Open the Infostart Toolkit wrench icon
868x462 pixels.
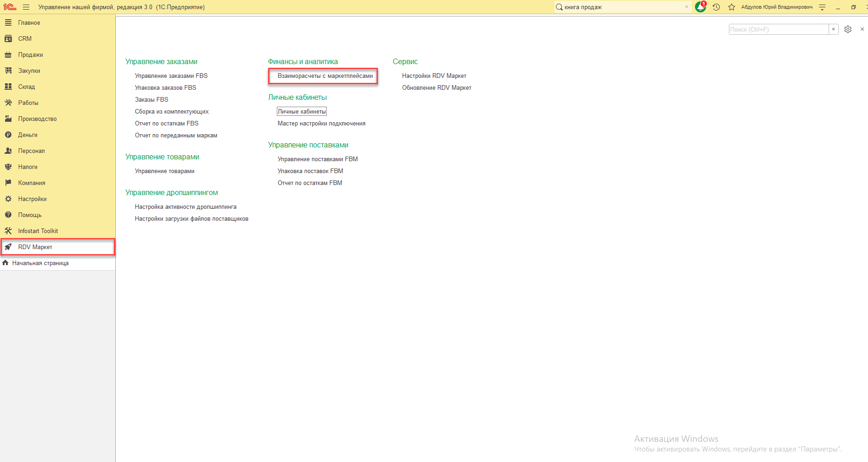(8, 231)
